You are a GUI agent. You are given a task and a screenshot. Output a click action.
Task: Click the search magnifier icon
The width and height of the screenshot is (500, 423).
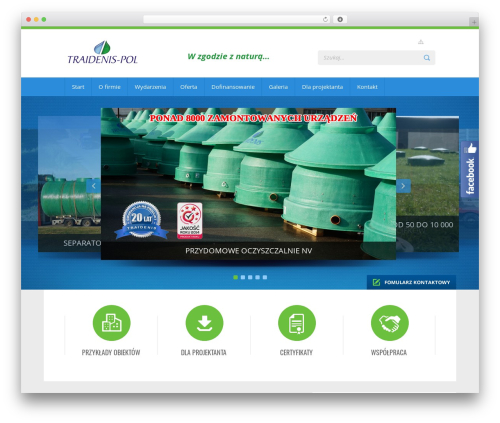pyautogui.click(x=427, y=58)
